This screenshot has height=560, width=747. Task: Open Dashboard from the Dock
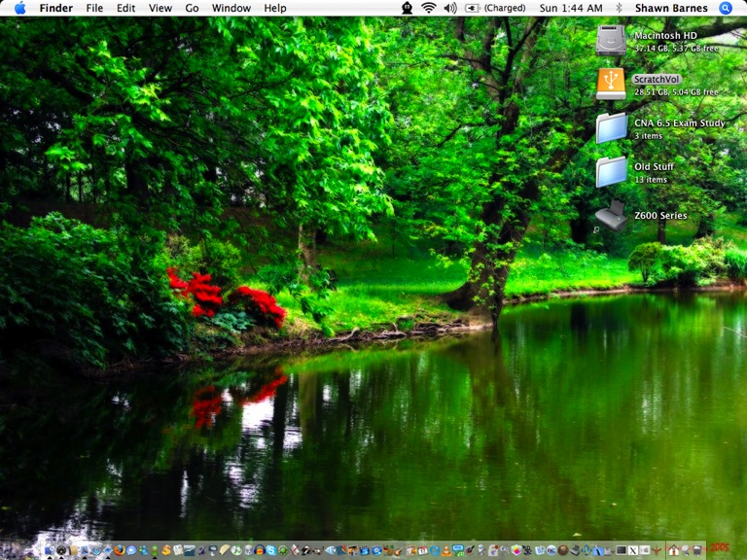(61, 550)
